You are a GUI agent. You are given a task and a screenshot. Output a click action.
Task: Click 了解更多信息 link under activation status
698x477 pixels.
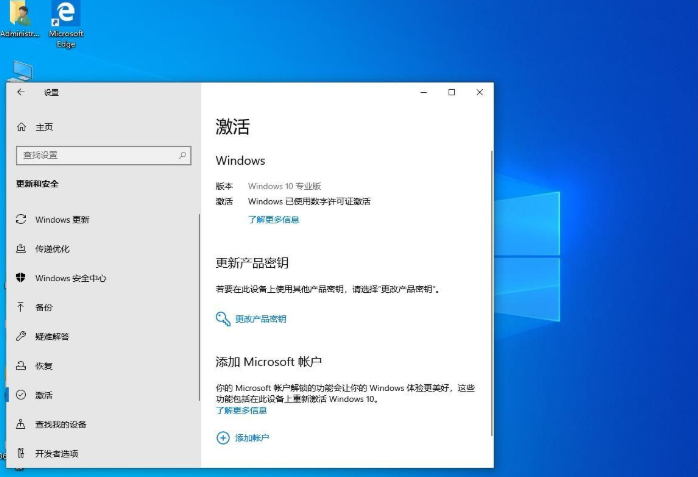click(x=273, y=219)
